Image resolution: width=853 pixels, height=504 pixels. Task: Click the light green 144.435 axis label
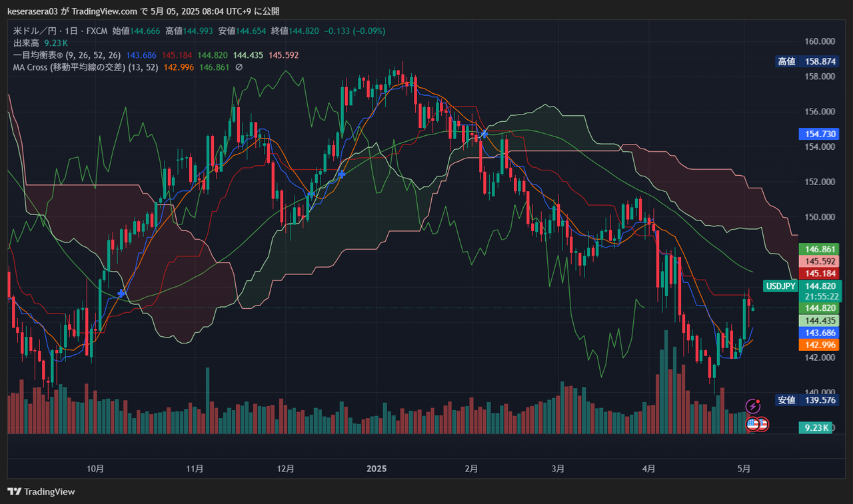click(818, 320)
